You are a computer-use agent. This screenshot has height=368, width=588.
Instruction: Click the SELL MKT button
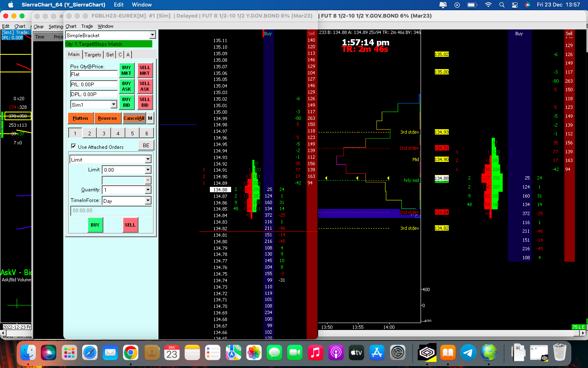point(145,71)
